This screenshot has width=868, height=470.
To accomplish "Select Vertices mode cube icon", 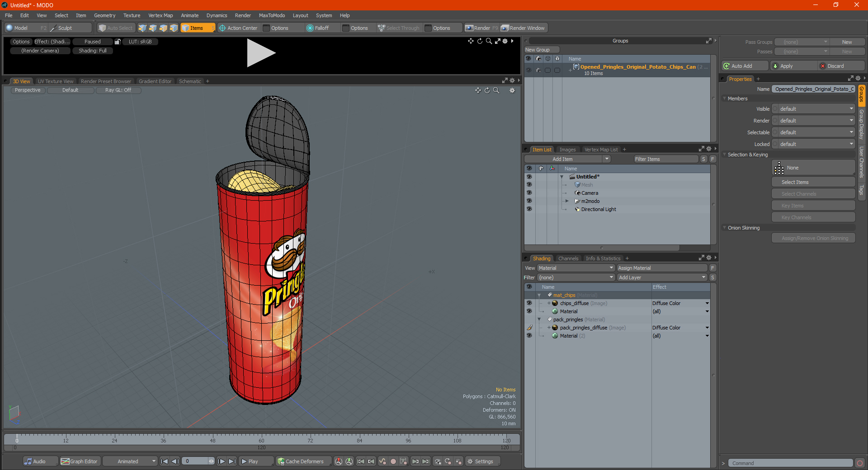I will (142, 28).
